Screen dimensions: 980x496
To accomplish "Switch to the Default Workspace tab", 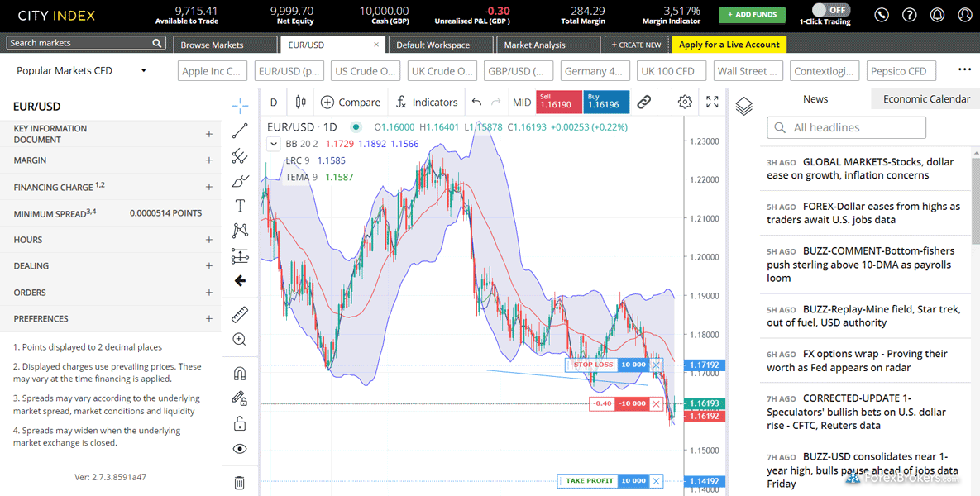I will (440, 45).
